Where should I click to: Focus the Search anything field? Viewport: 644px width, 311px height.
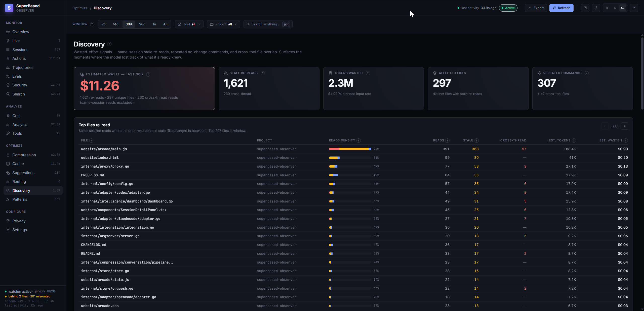(268, 24)
